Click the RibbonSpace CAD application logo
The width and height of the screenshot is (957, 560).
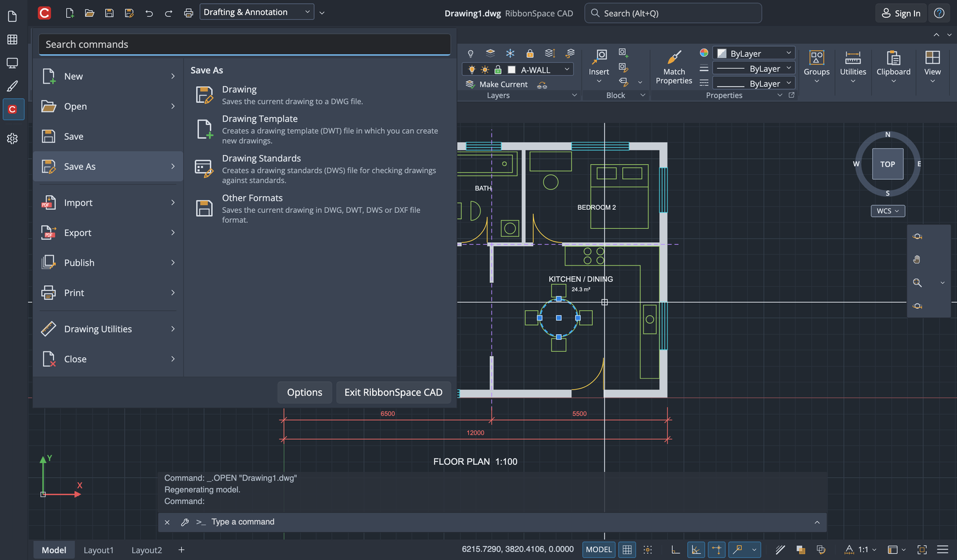(x=44, y=13)
